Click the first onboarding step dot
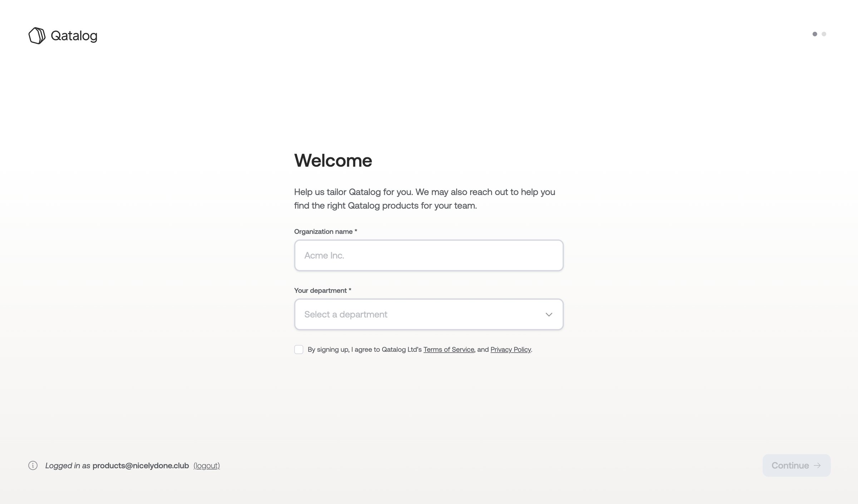This screenshot has height=504, width=858. coord(815,34)
